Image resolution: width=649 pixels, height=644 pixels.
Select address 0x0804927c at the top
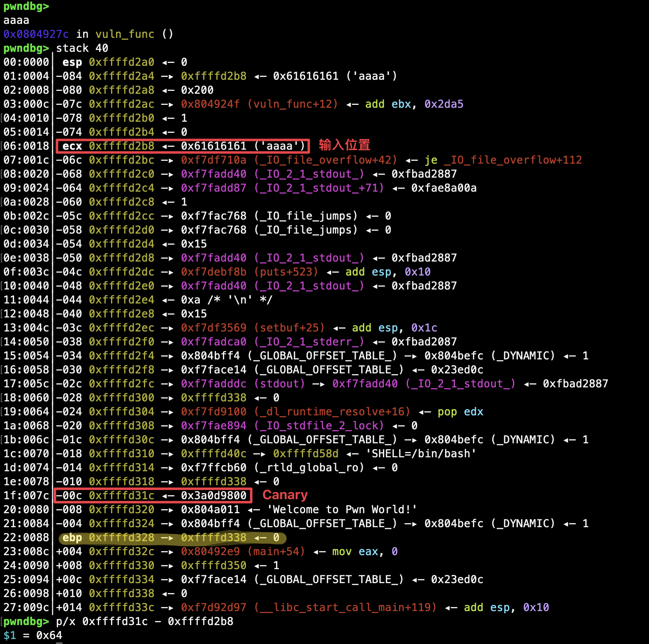(x=36, y=34)
